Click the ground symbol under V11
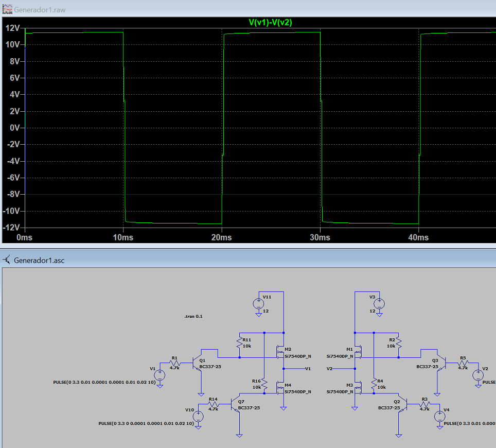Image resolution: width=496 pixels, height=448 pixels. pyautogui.click(x=258, y=315)
